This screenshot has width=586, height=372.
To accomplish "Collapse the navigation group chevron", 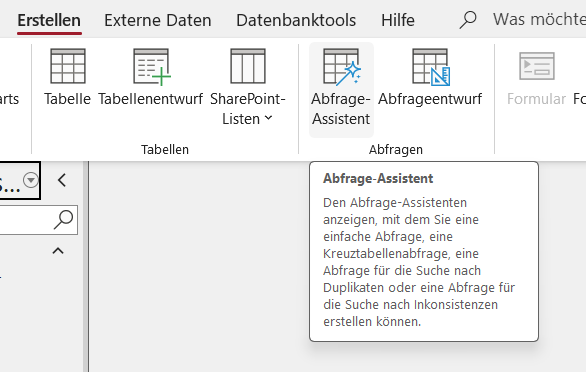I will click(58, 250).
